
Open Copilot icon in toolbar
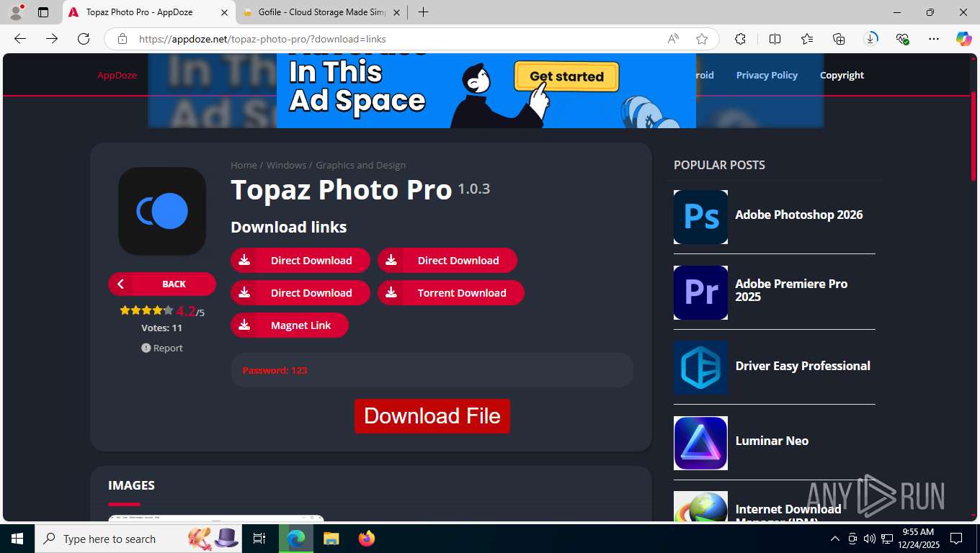point(963,39)
